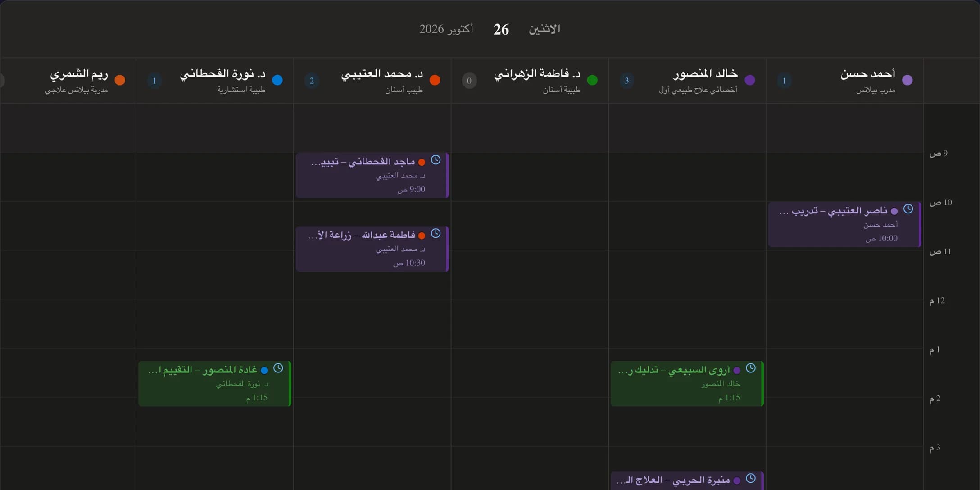Open فاطمة عبدالله 10:30 appointment card
The image size is (980, 490).
coord(372,249)
